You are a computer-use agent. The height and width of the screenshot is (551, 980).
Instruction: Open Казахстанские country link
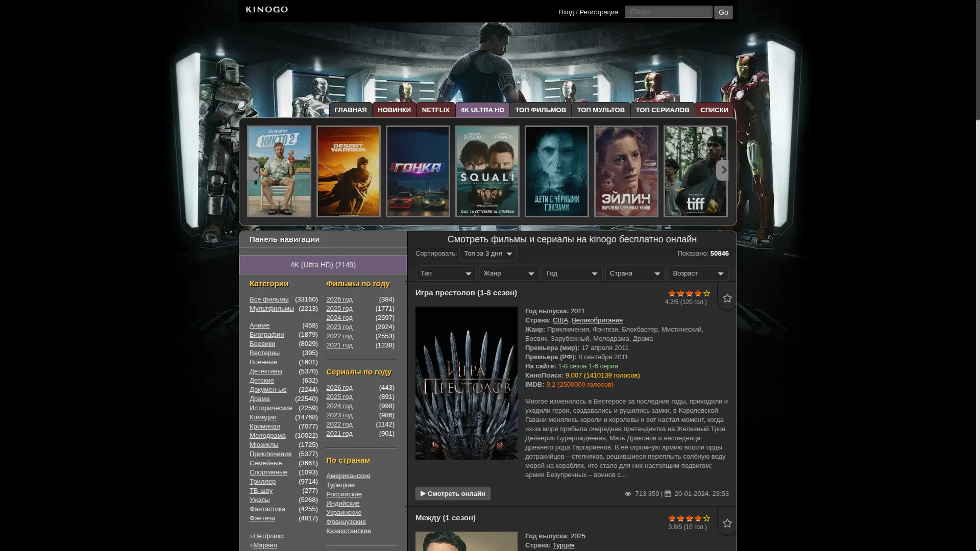(349, 531)
